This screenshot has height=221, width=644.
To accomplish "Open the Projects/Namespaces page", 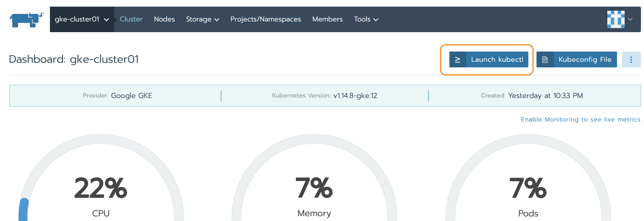I will coord(266,19).
